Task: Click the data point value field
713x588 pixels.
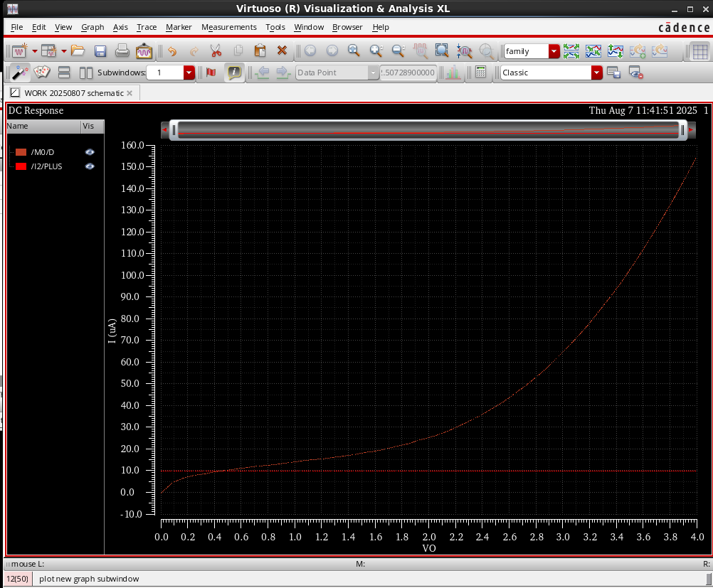Action: pyautogui.click(x=408, y=73)
